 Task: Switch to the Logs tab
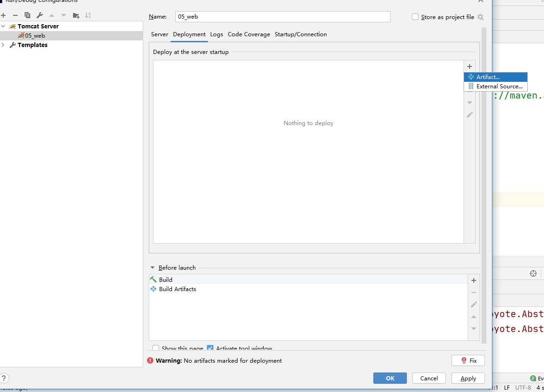click(x=216, y=34)
